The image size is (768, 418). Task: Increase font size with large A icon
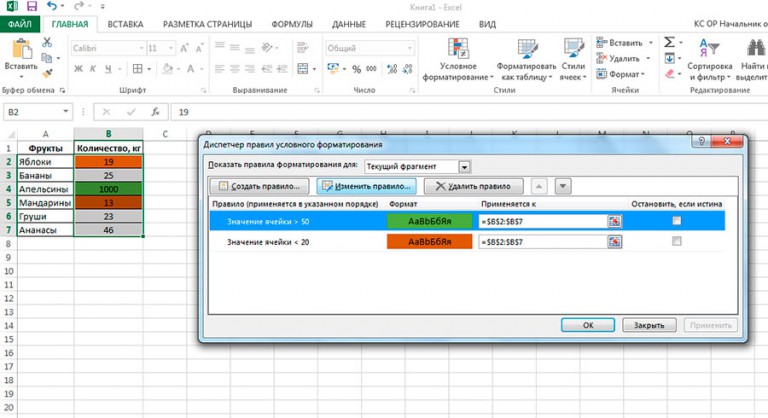click(184, 48)
